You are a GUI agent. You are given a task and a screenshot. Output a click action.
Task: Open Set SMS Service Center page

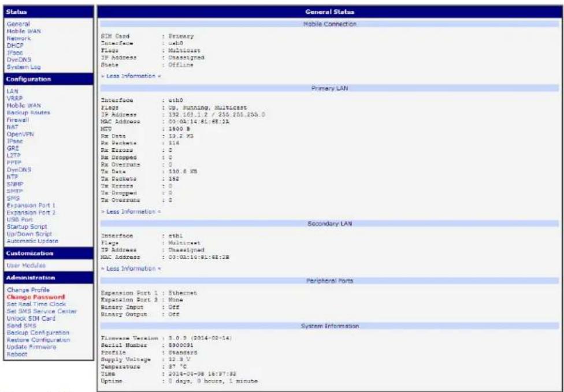coord(42,312)
